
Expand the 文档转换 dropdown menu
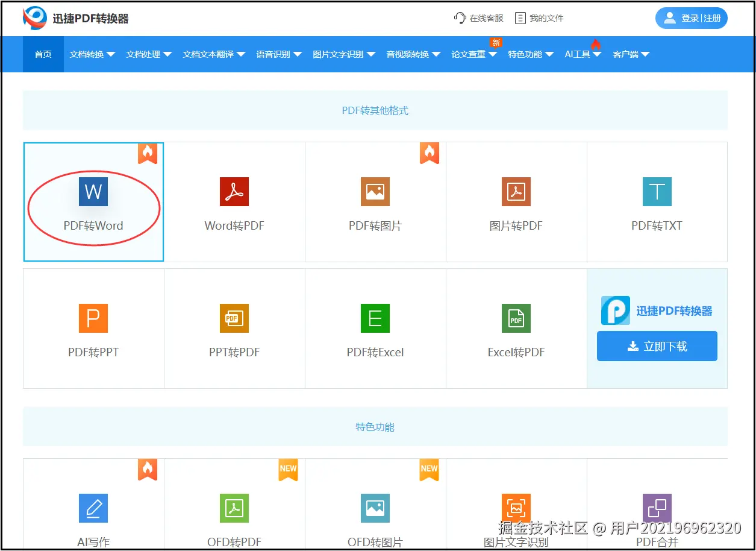92,54
